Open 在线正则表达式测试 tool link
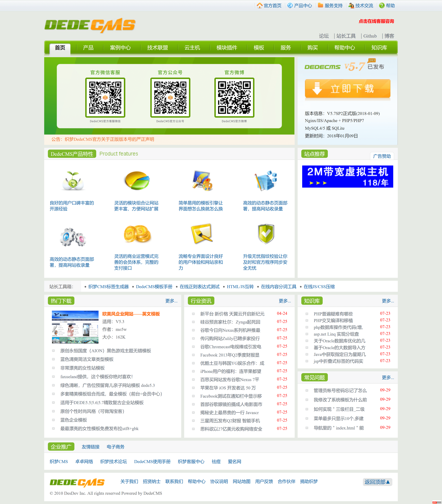 click(x=199, y=286)
